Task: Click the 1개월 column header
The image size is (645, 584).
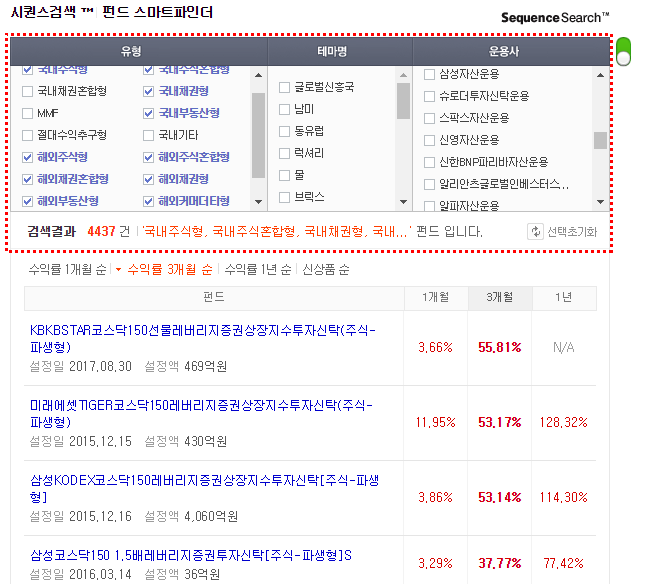Action: (436, 298)
